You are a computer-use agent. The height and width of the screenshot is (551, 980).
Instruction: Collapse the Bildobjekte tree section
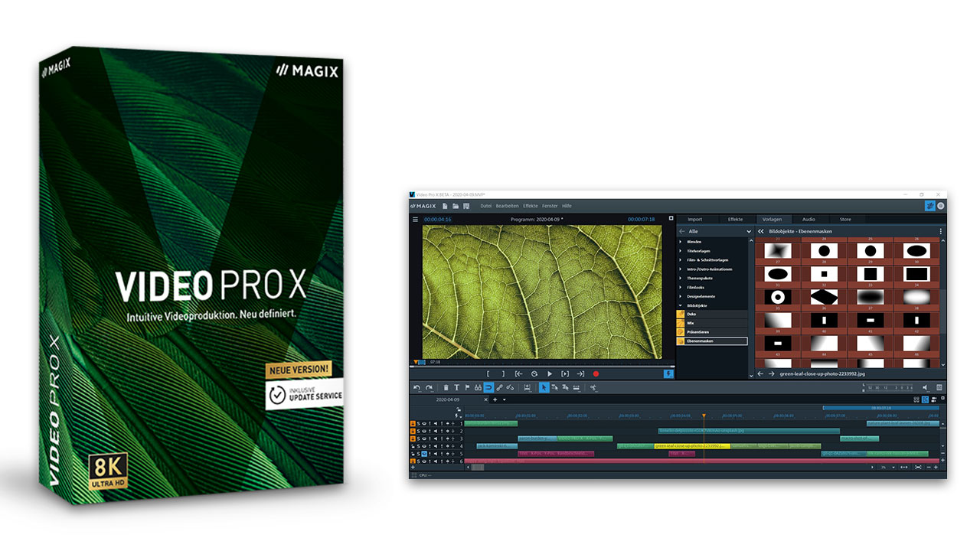[681, 304]
